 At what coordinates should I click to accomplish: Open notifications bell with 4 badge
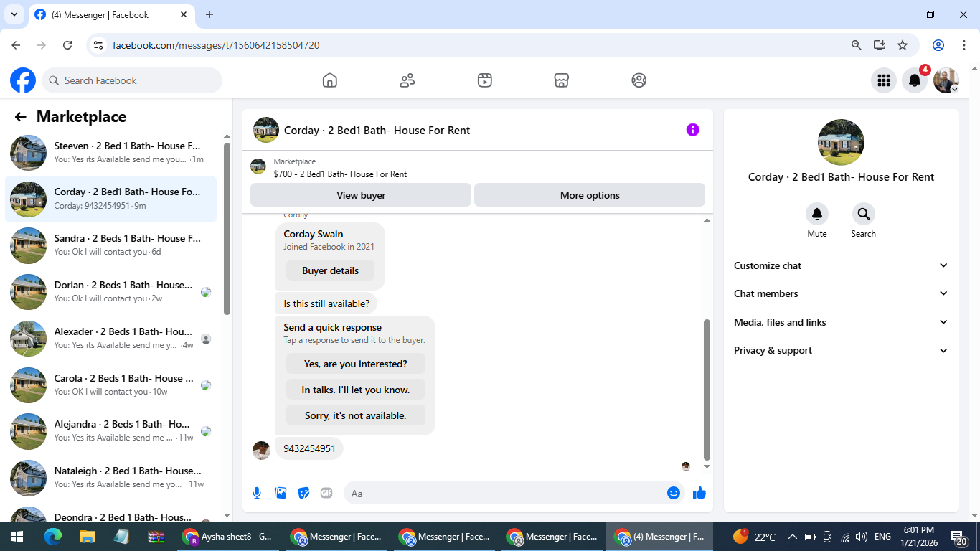[x=915, y=80]
